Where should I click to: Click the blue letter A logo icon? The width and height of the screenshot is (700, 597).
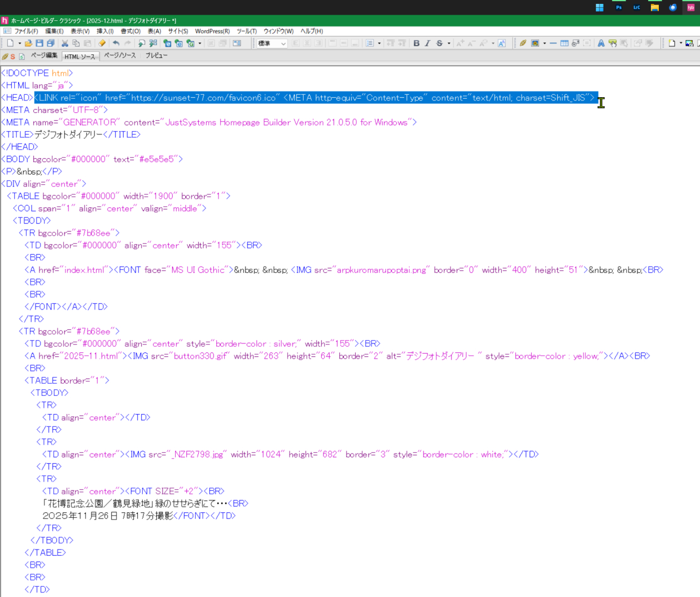click(x=601, y=43)
